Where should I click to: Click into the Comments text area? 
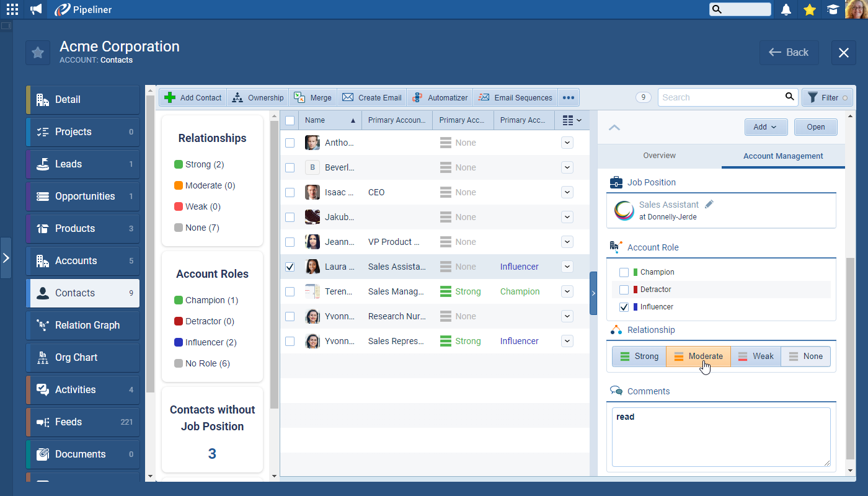coord(720,437)
